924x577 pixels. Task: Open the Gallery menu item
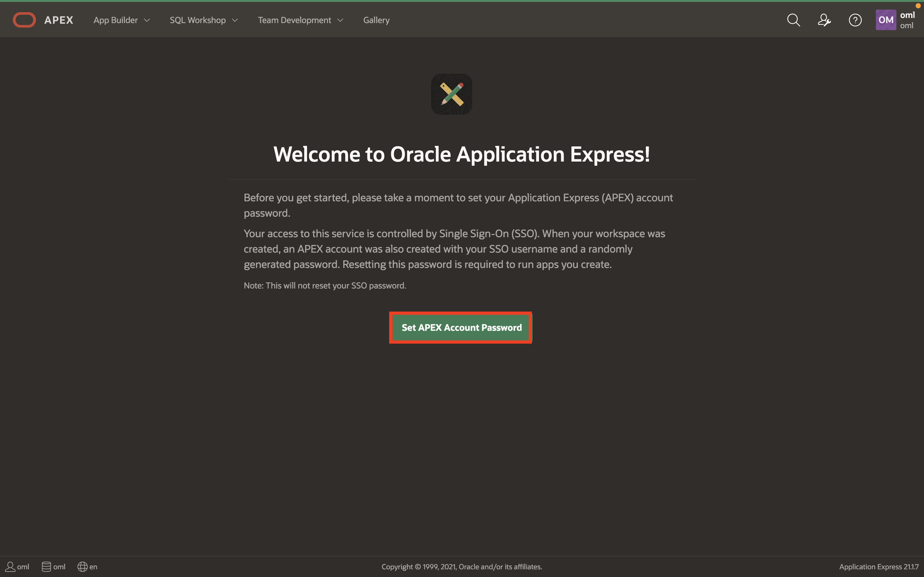(x=376, y=20)
